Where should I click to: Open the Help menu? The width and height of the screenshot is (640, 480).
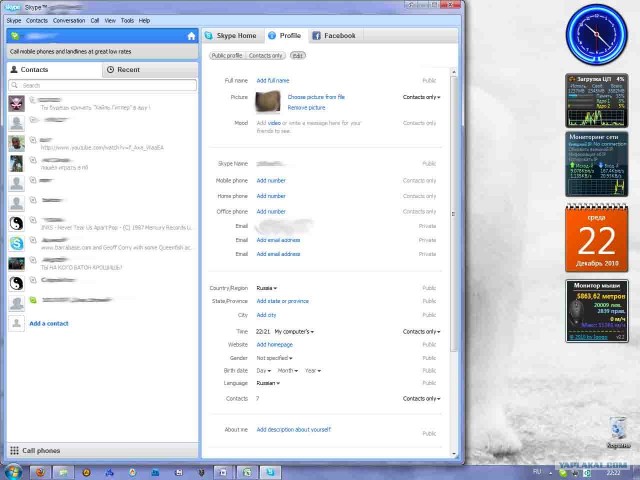pyautogui.click(x=144, y=20)
